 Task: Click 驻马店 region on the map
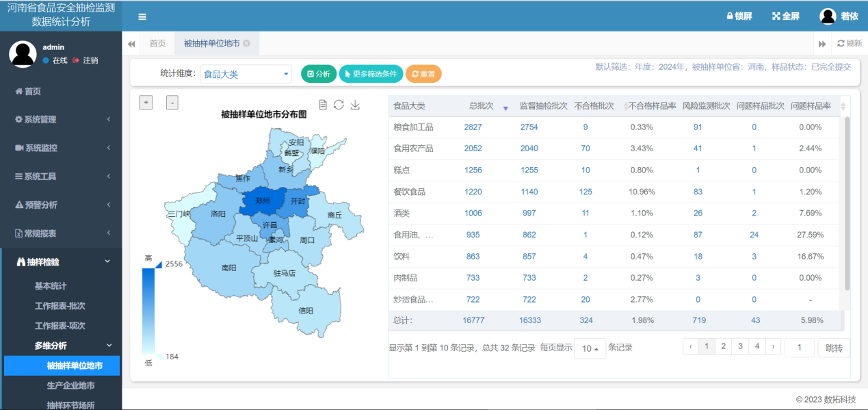(283, 272)
